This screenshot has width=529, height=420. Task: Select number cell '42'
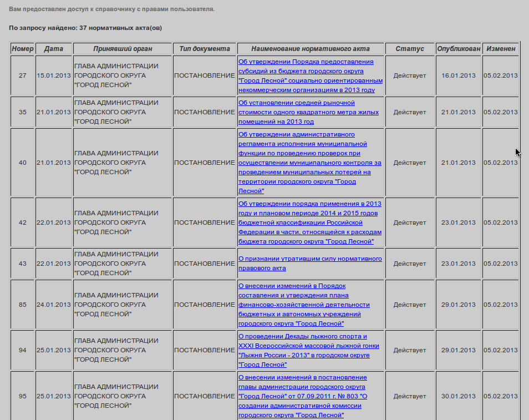(x=23, y=222)
